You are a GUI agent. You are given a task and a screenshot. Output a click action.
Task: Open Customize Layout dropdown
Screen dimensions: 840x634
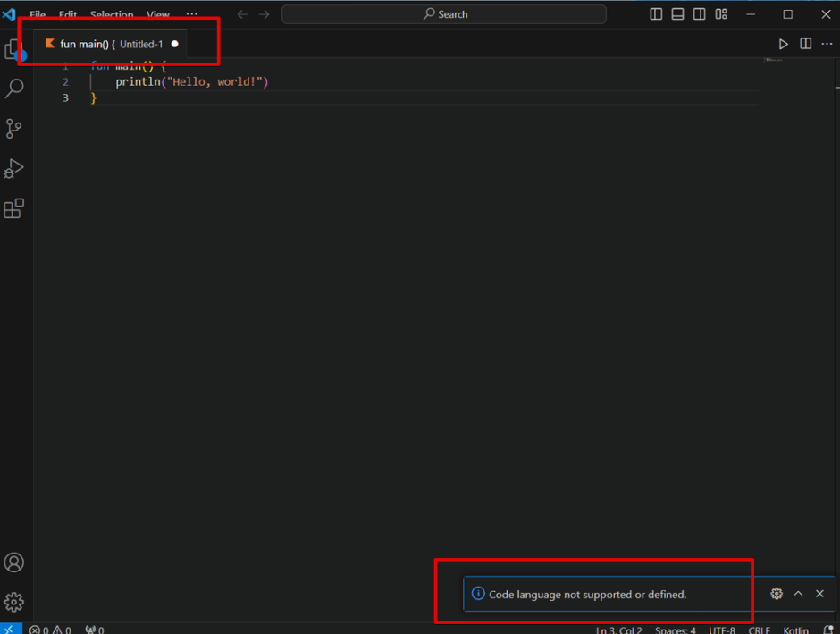pyautogui.click(x=720, y=13)
